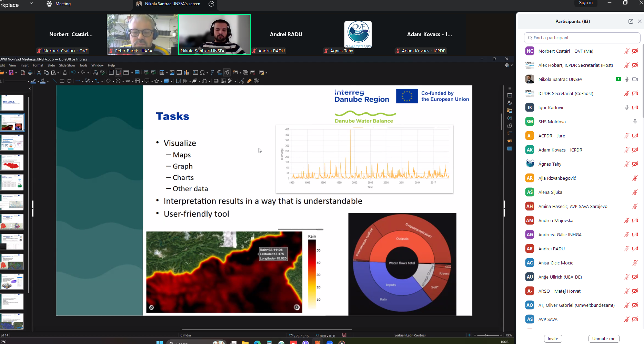Select the Ellipse shape tool
The image size is (644, 344).
click(x=69, y=81)
